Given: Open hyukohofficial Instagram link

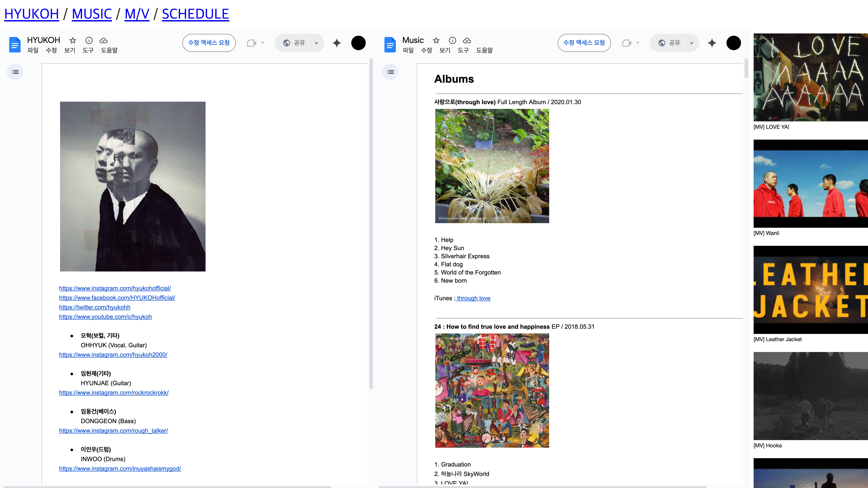Looking at the screenshot, I should pyautogui.click(x=115, y=288).
